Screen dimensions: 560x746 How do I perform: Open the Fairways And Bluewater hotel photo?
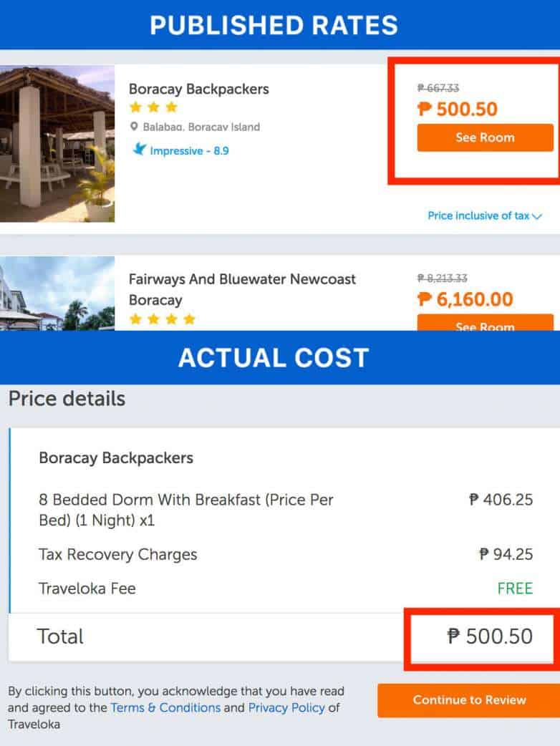pos(57,294)
